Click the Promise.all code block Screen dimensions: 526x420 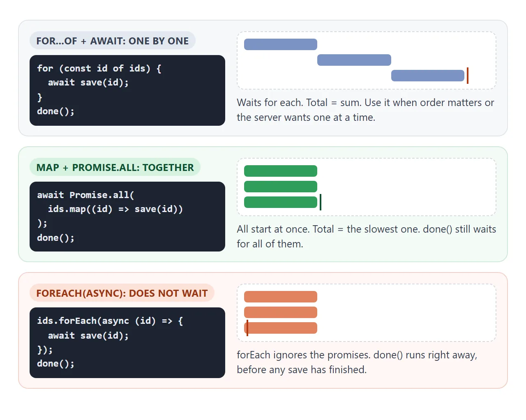click(127, 217)
